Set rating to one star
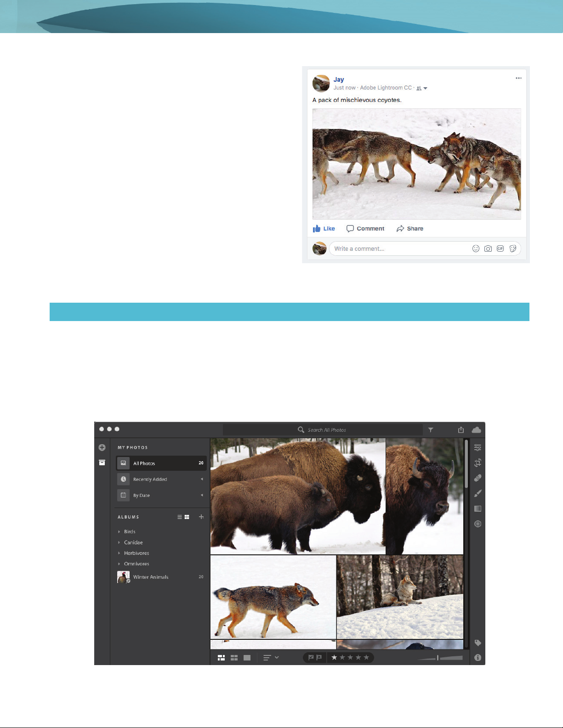Screen dimensions: 563x728 coord(334,657)
